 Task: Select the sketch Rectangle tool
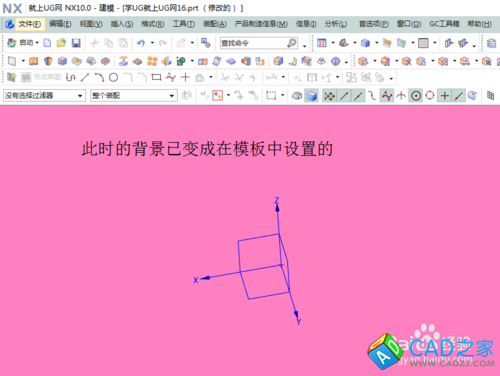156,77
